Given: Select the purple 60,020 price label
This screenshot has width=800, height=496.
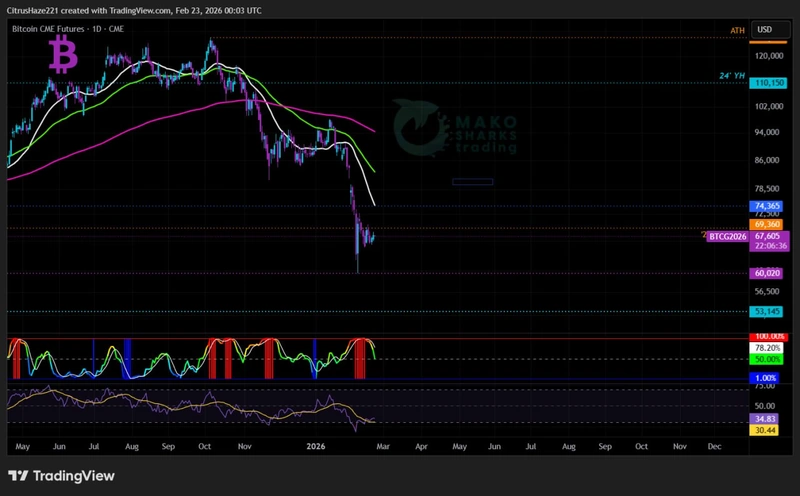Looking at the screenshot, I should 766,273.
